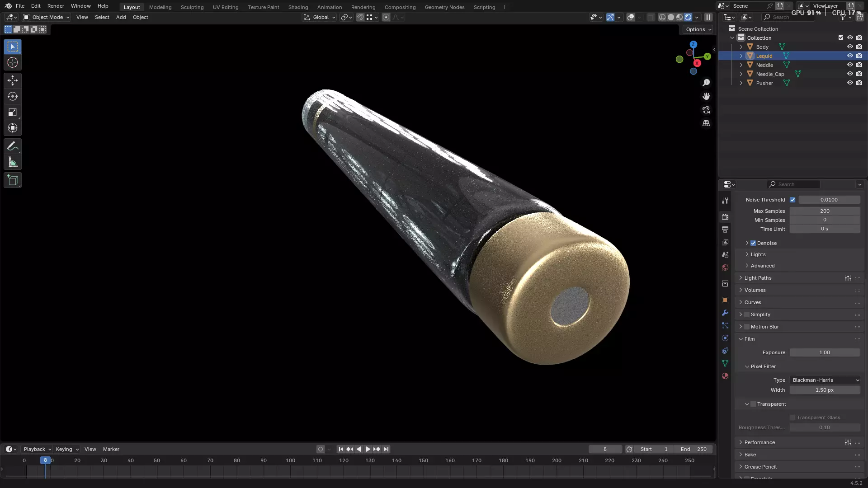Toggle Neddle visibility eye icon

click(x=850, y=65)
